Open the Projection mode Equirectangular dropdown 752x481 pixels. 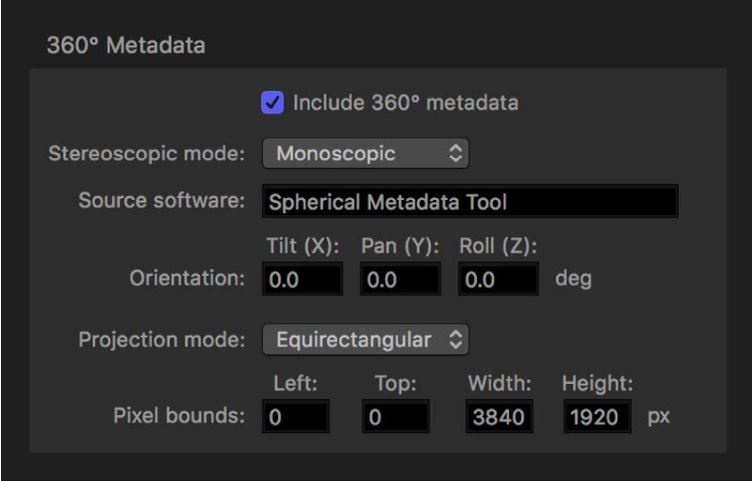365,339
